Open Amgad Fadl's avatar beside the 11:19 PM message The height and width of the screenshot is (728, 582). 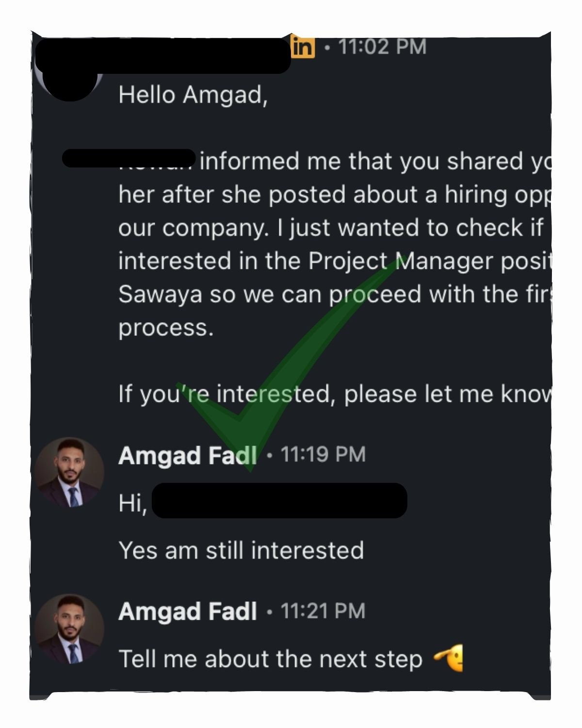[x=69, y=473]
